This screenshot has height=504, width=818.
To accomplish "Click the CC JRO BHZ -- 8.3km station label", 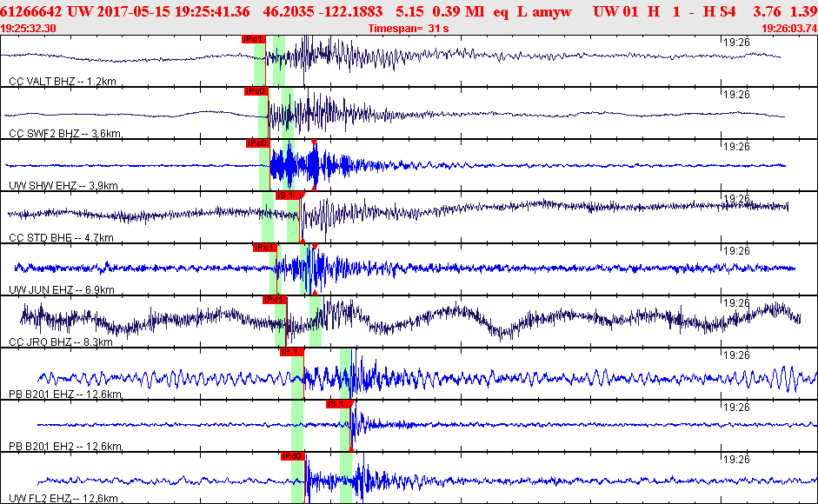I will click(61, 342).
